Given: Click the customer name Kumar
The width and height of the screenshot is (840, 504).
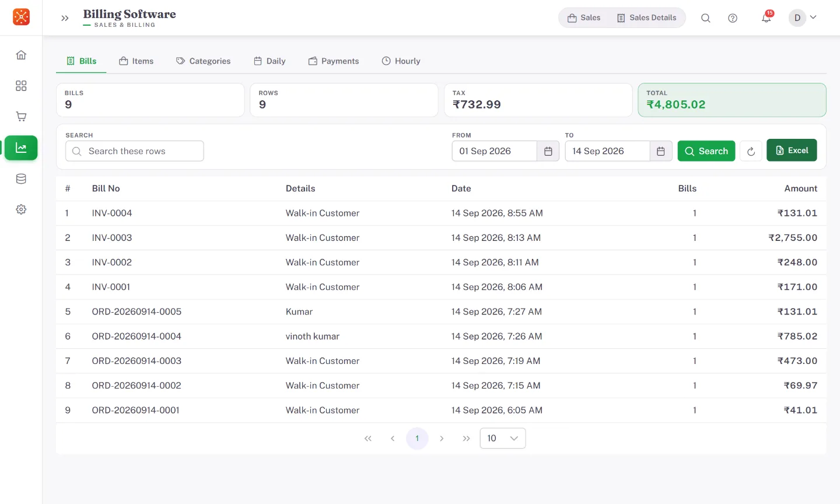Looking at the screenshot, I should click(x=299, y=311).
